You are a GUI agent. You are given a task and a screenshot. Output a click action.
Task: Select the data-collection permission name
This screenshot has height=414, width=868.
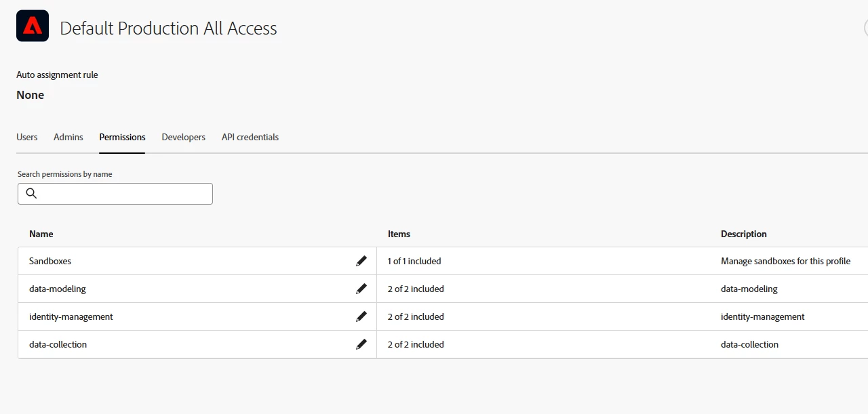(58, 344)
